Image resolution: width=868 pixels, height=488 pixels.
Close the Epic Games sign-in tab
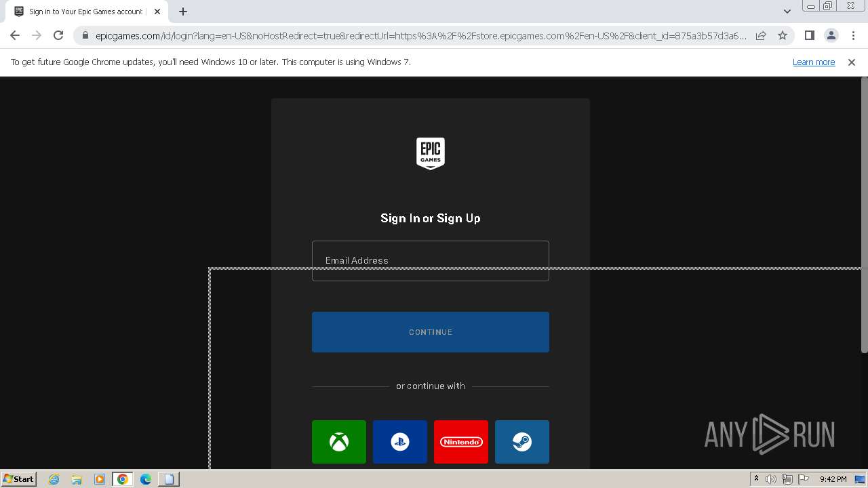pyautogui.click(x=157, y=12)
